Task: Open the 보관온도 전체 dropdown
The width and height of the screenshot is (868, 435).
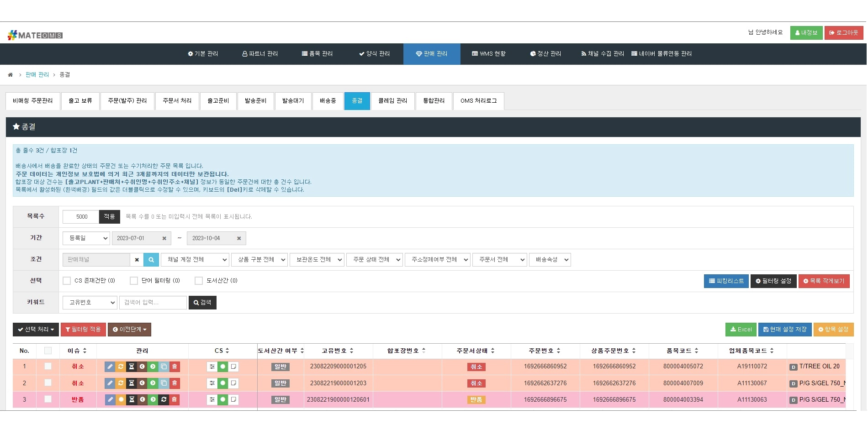Action: 317,260
